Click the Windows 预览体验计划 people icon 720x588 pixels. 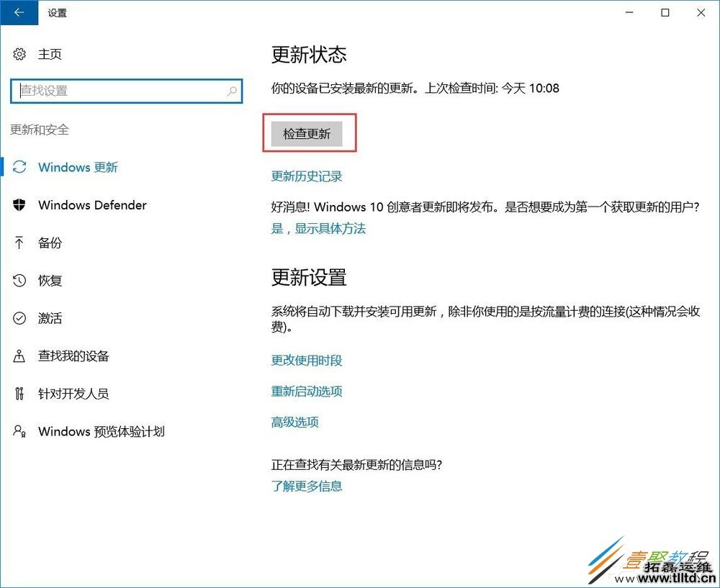18,431
